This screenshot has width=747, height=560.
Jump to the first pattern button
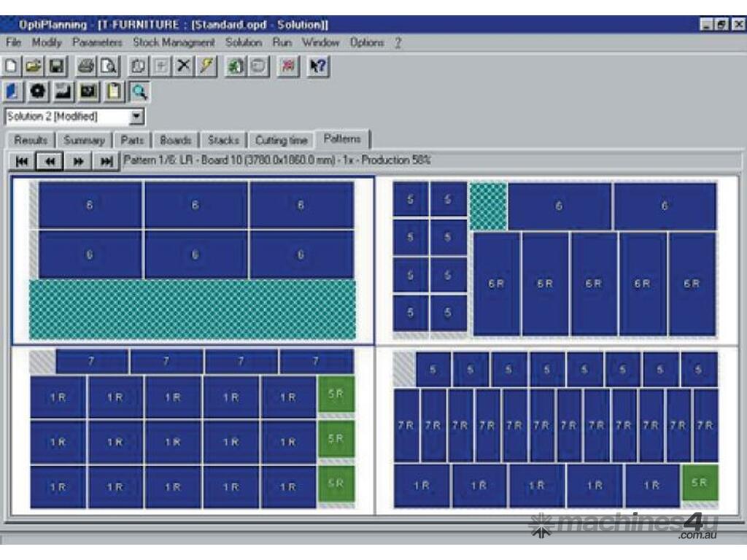point(22,161)
